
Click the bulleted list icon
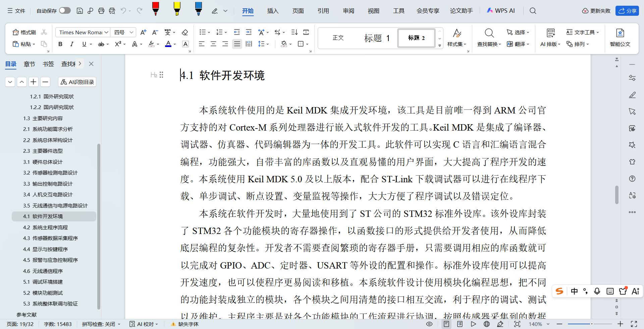point(202,32)
